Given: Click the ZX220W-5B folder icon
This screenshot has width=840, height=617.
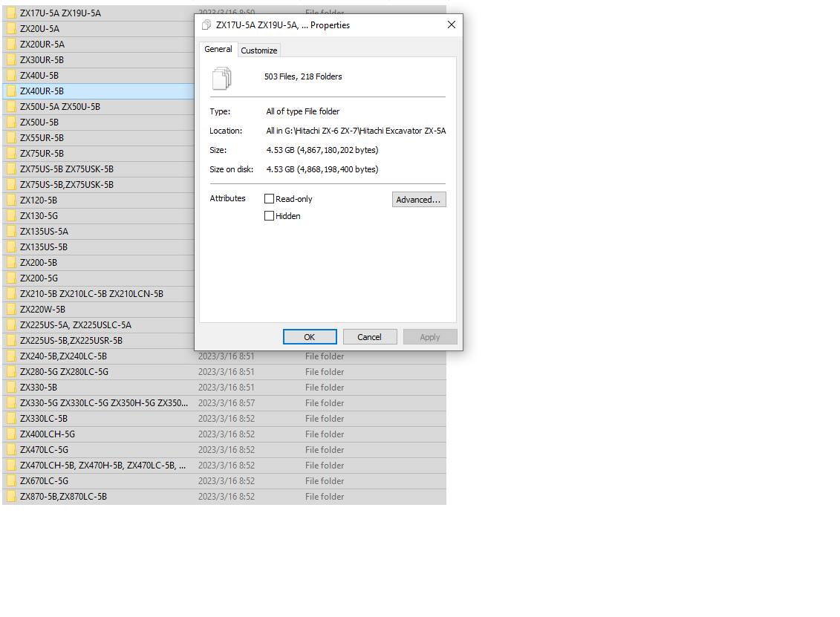Looking at the screenshot, I should click(11, 309).
